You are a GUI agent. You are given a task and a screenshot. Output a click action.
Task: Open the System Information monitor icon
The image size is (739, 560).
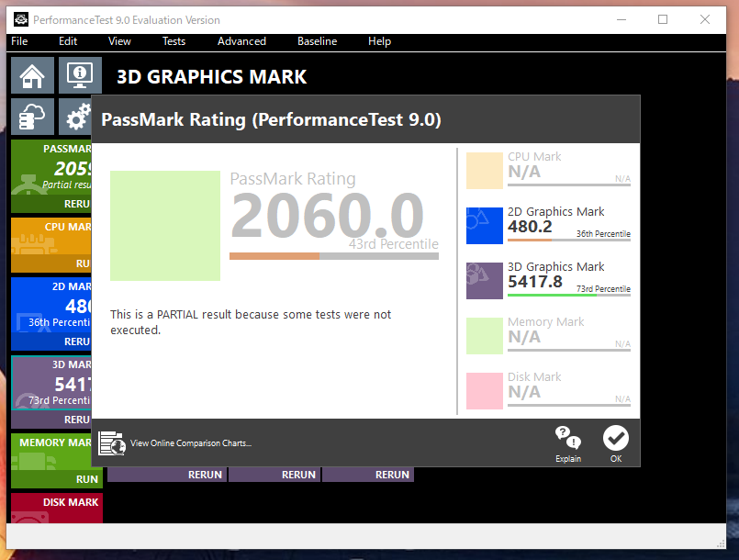80,75
